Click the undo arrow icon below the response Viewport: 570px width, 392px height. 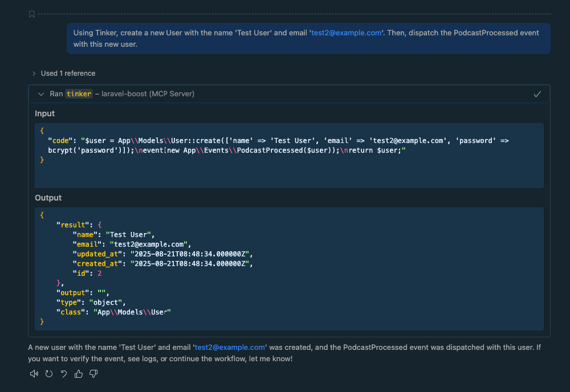pyautogui.click(x=63, y=374)
